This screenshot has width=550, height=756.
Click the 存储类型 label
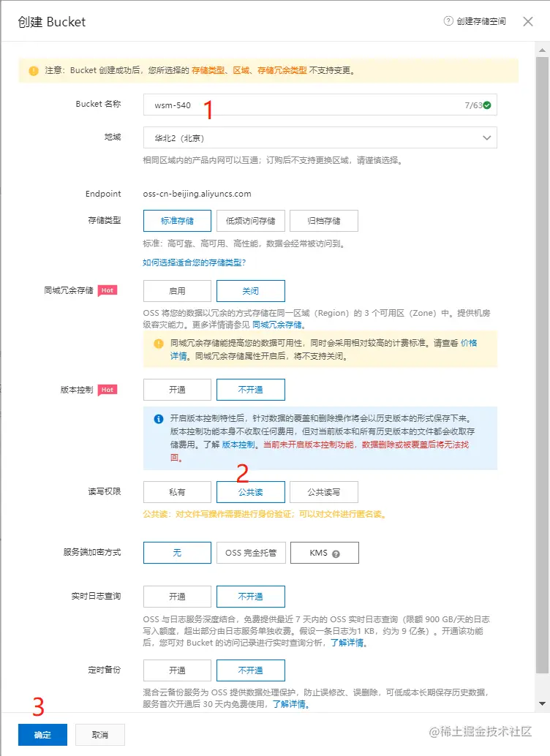104,220
